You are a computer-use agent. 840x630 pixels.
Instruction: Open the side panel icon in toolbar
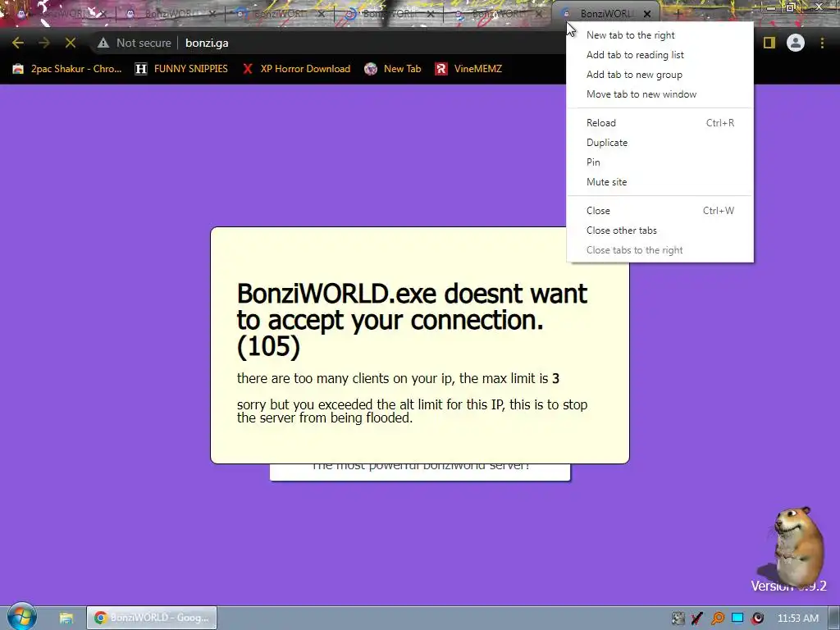[x=769, y=43]
